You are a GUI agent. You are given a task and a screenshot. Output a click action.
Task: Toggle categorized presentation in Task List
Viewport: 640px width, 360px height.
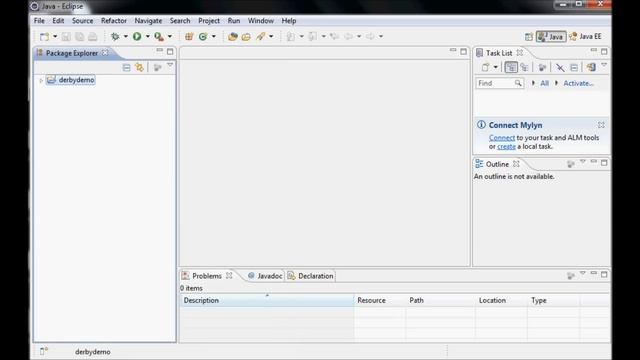511,67
